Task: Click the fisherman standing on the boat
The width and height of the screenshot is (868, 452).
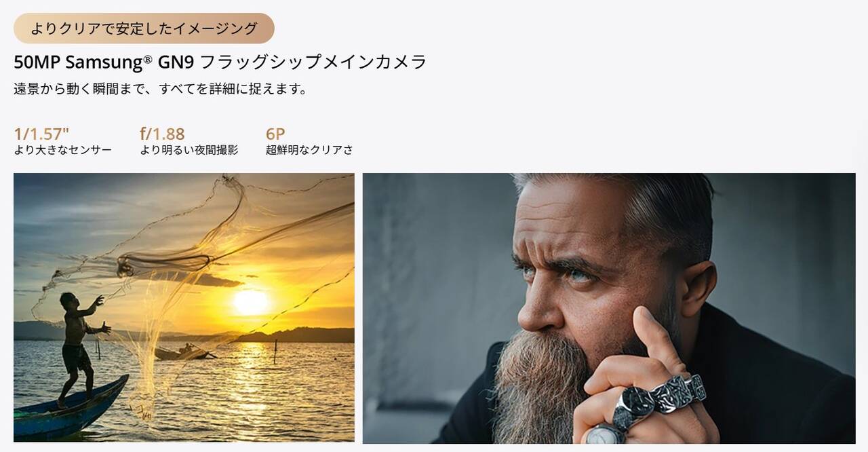Action: [x=79, y=347]
